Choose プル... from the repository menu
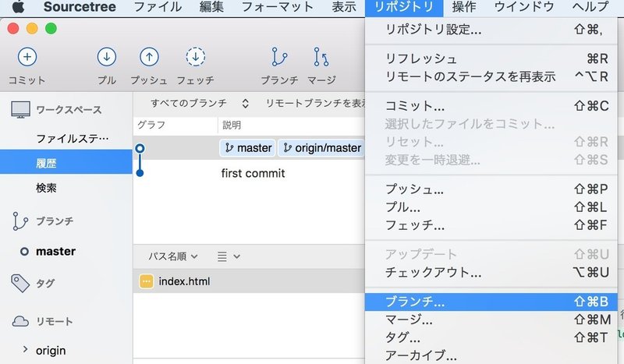The height and width of the screenshot is (364, 624). coord(491,207)
